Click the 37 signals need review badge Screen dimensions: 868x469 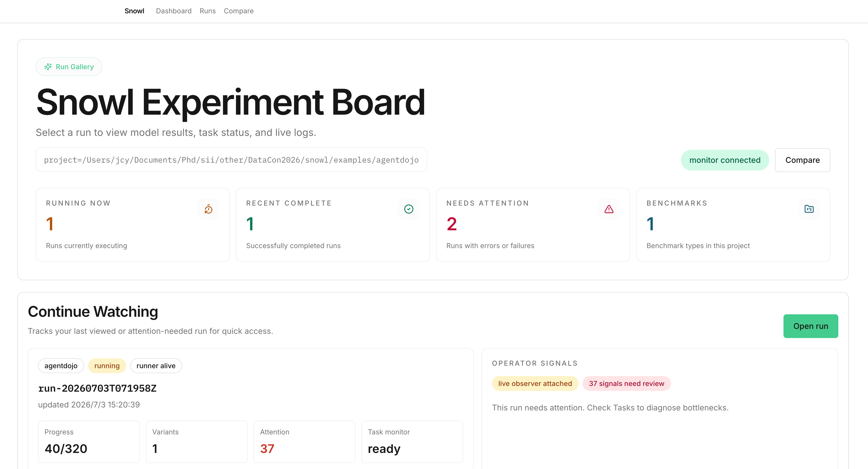pos(626,384)
